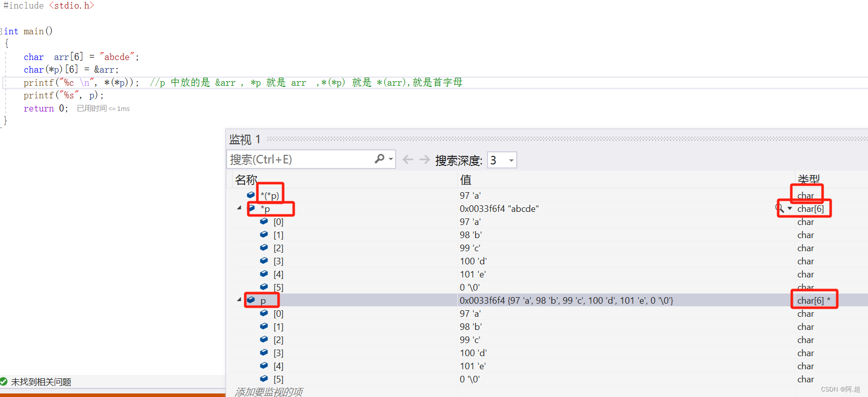Viewport: 868px width, 397px height.
Task: Click the char(*p)[6] = &arr; line
Action: [x=71, y=69]
